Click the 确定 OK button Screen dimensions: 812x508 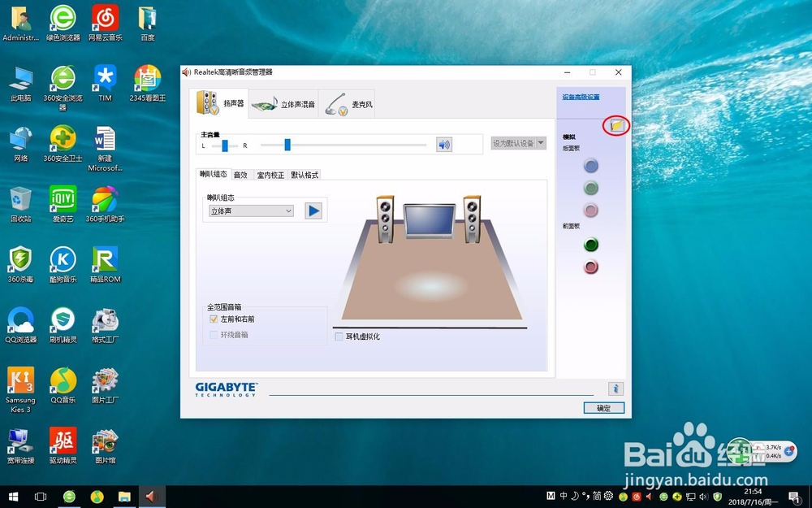[x=604, y=408]
